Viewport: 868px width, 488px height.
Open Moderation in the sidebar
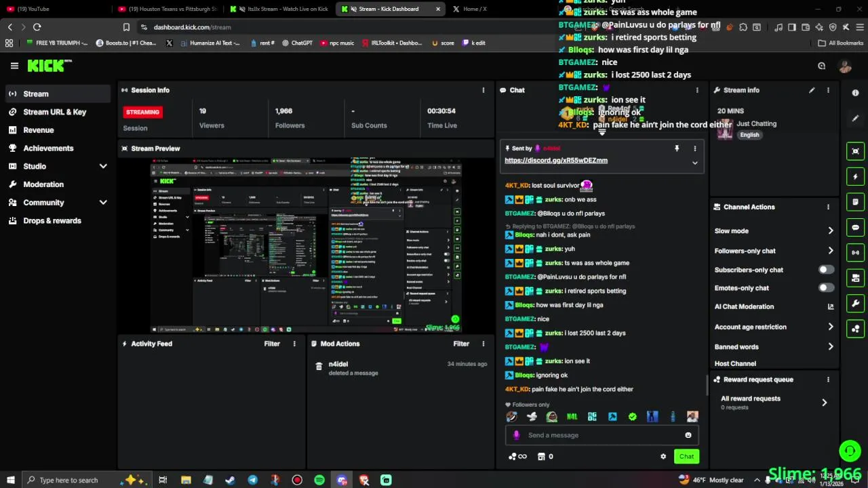[x=43, y=184]
